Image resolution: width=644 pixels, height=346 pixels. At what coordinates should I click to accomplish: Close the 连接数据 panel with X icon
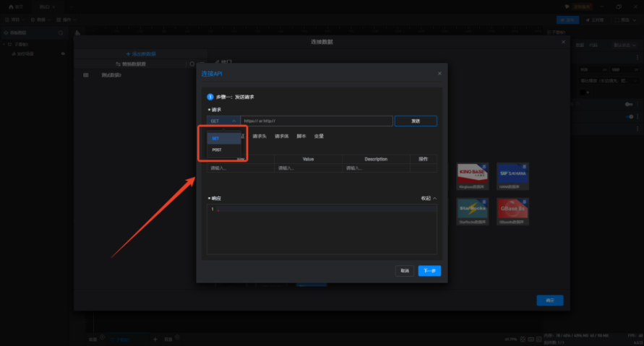[564, 42]
